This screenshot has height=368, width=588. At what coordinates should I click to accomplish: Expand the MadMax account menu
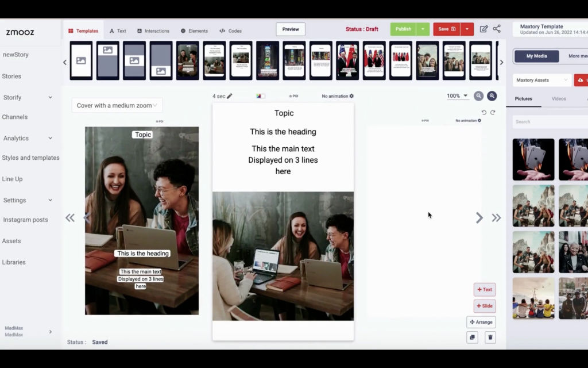(x=51, y=332)
